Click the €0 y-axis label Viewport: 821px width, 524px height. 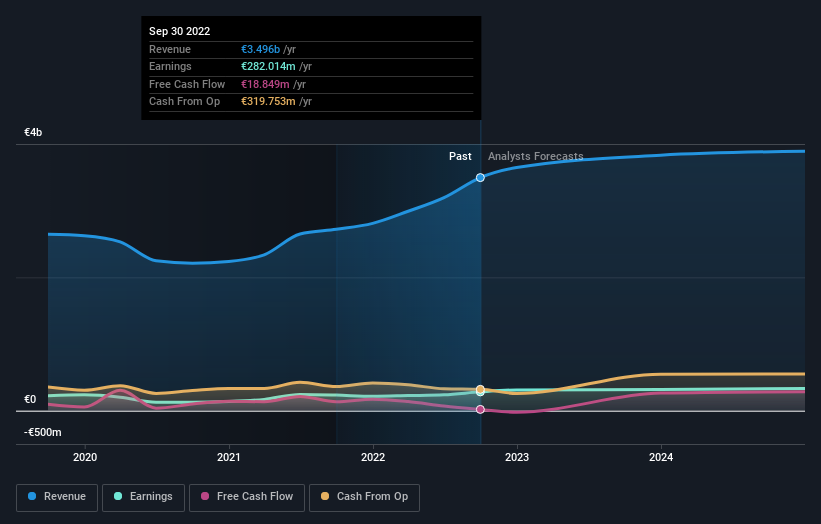coord(30,399)
